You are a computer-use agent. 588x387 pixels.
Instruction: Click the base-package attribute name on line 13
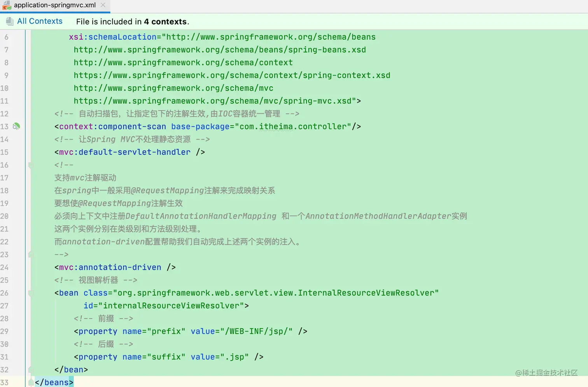(x=200, y=126)
